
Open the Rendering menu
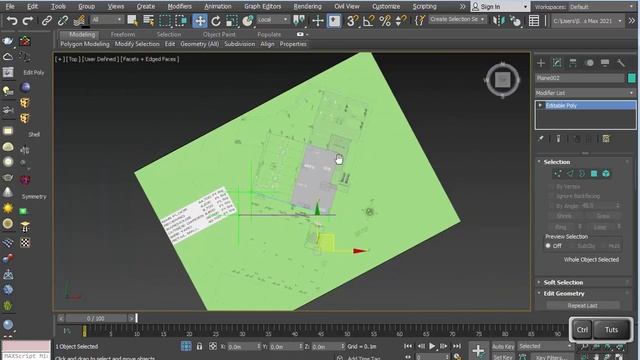(x=307, y=7)
